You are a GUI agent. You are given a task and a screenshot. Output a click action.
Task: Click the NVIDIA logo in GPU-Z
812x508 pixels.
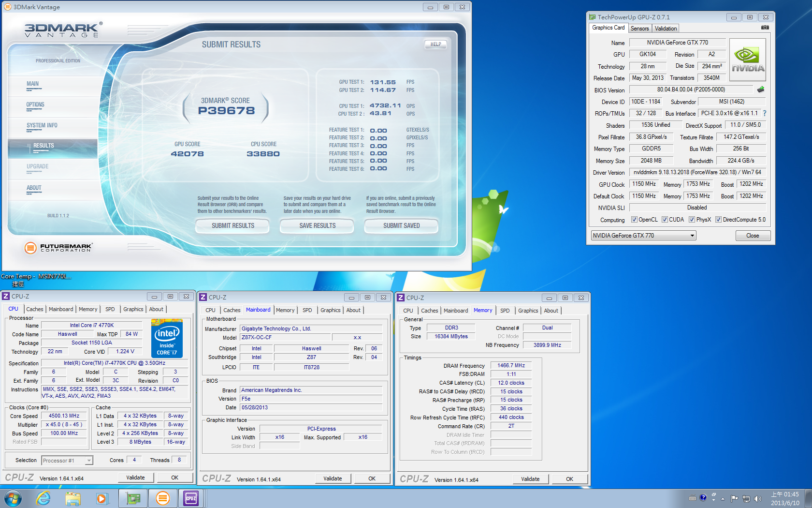tap(748, 60)
